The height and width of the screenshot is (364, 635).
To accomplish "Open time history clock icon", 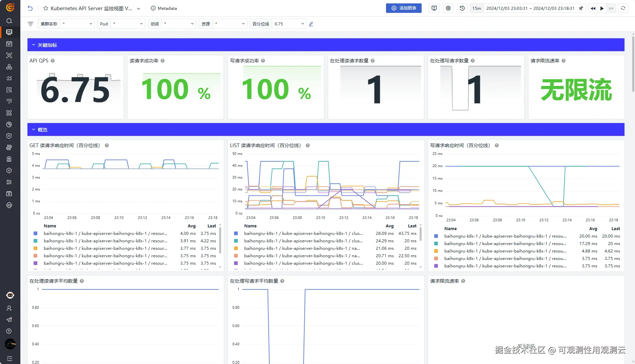I will [462, 8].
